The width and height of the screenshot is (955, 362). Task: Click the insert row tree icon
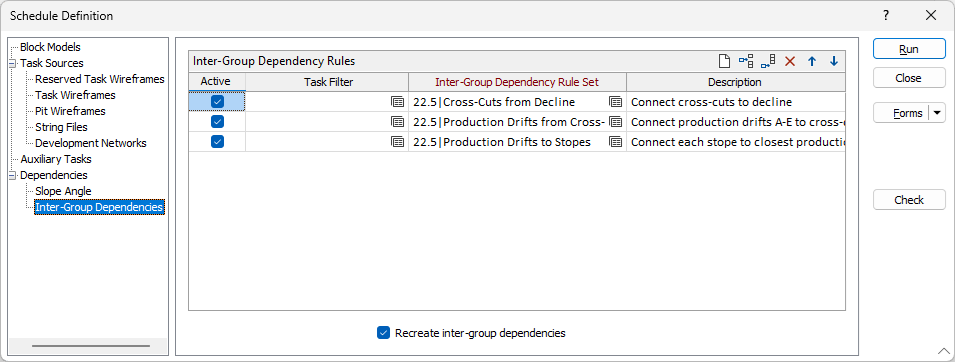point(746,61)
